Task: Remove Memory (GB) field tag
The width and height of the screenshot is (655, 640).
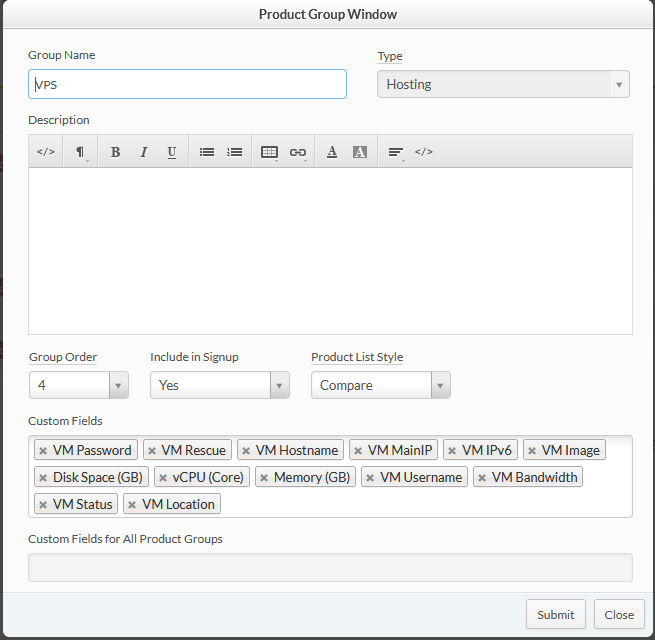Action: click(x=264, y=478)
